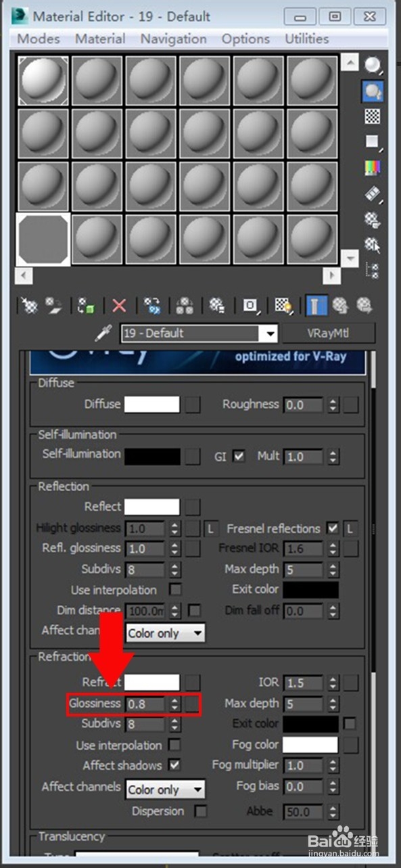Viewport: 401px width, 868px height.
Task: Click the Abbe 50.0 value field
Action: point(304,811)
